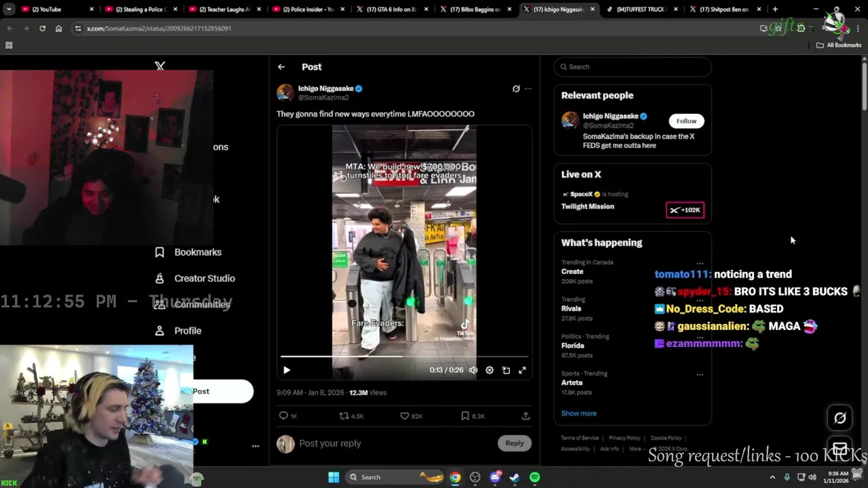
Task: Open the Grok icon on the post header
Action: [x=516, y=89]
